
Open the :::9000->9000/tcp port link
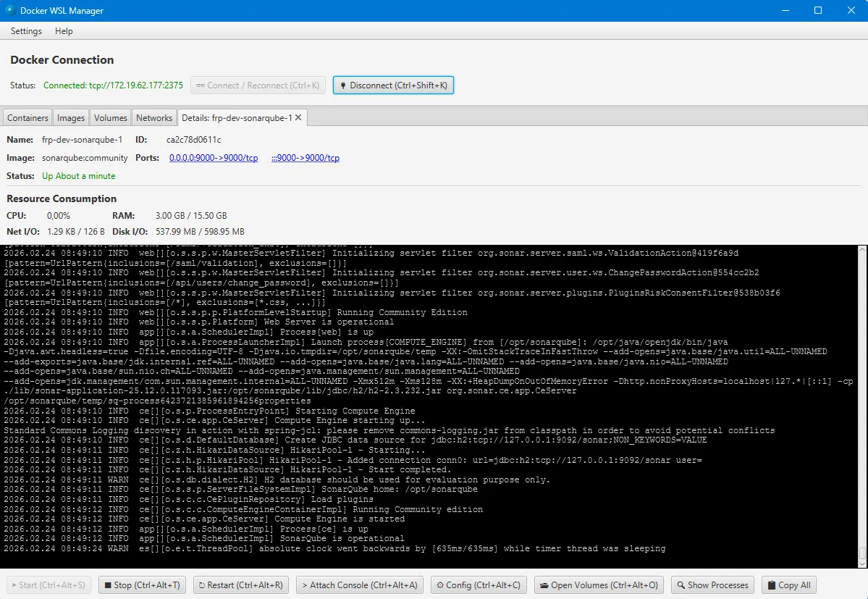(x=306, y=158)
